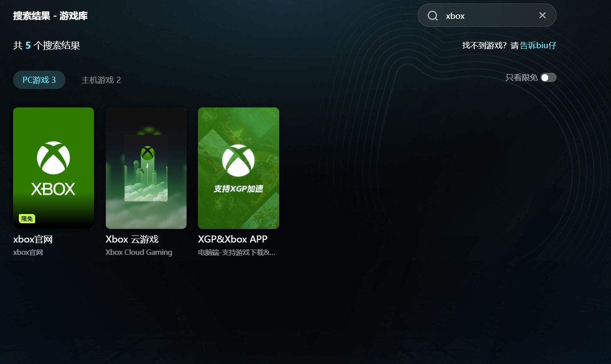Image resolution: width=611 pixels, height=364 pixels.
Task: Select the PC游戏 3 tab
Action: coord(39,80)
